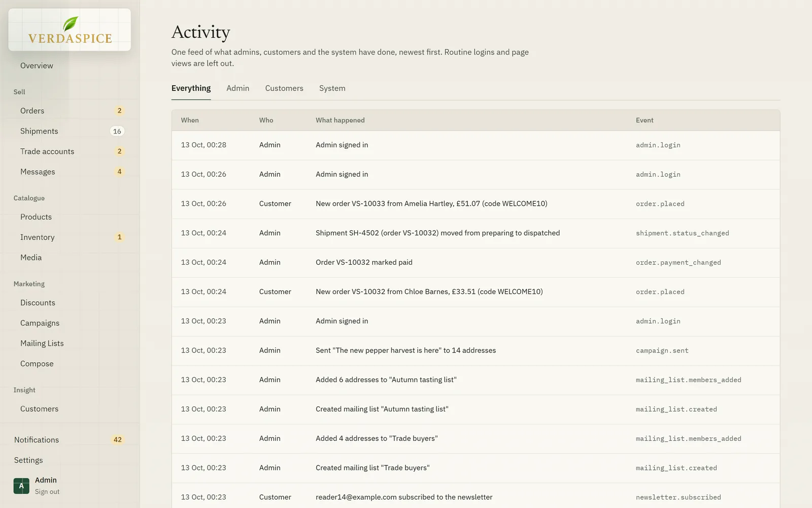Screen dimensions: 812x508
Task: Open Discounts page
Action: [x=38, y=303]
